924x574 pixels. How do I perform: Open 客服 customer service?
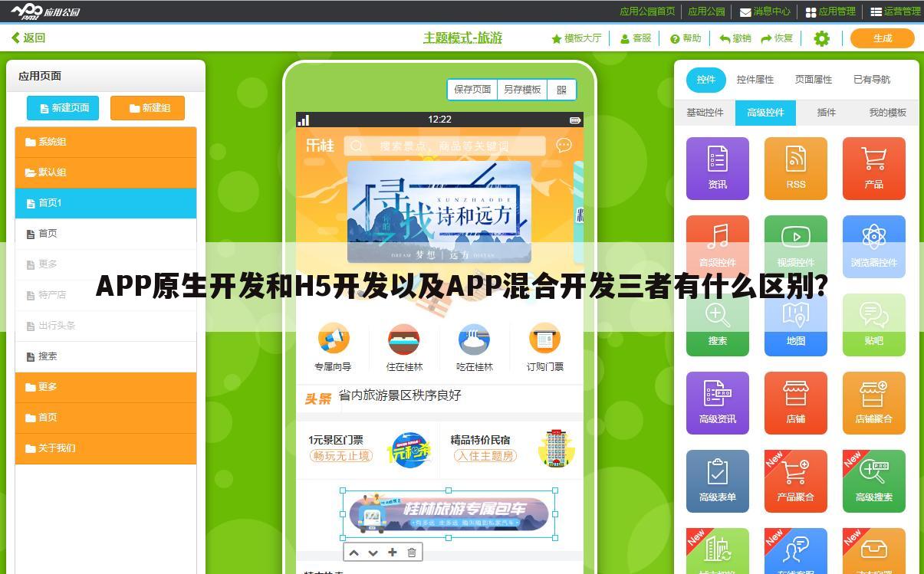[636, 38]
